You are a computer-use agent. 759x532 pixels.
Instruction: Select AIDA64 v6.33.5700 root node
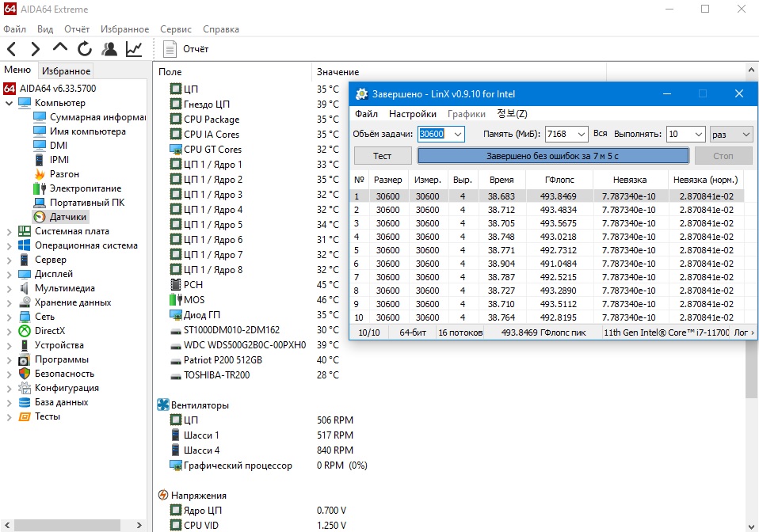click(58, 89)
